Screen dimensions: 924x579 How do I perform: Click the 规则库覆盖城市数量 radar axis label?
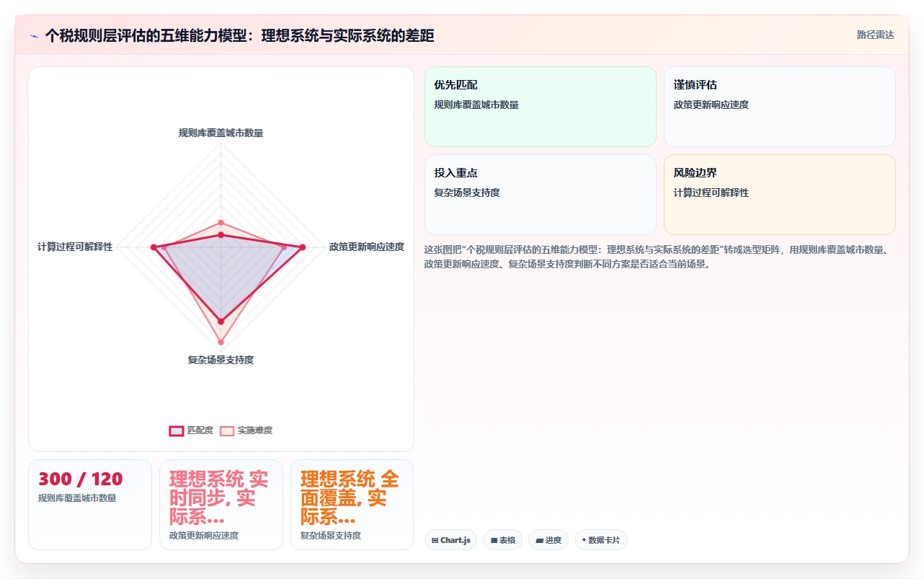point(221,133)
